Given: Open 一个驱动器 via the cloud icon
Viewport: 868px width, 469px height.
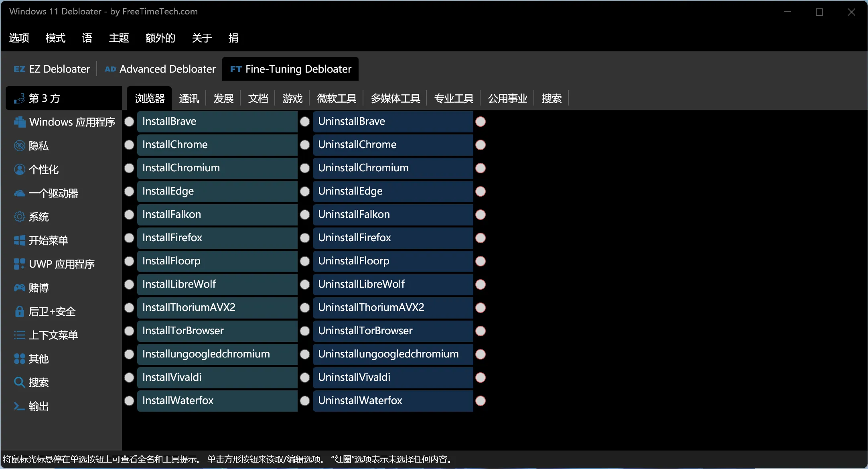Looking at the screenshot, I should point(19,193).
